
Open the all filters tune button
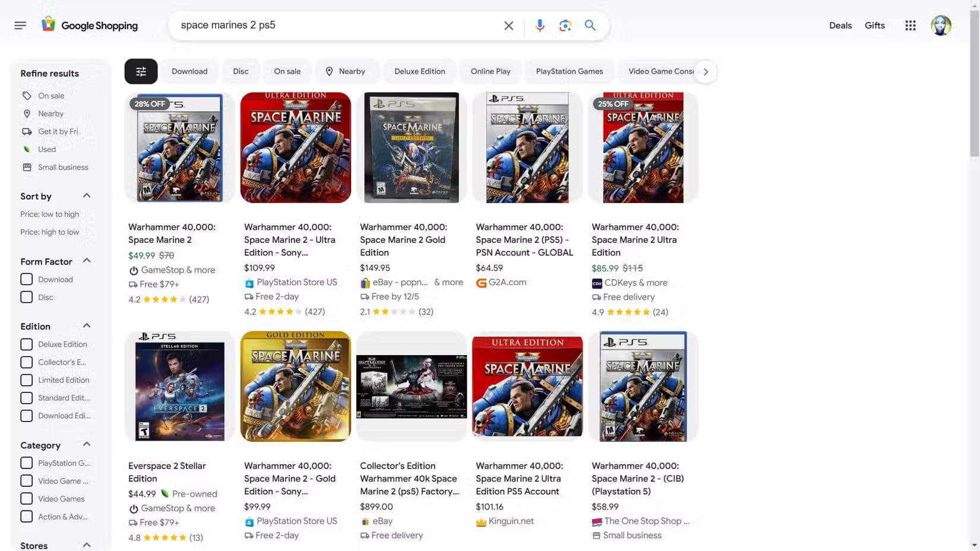[x=141, y=71]
